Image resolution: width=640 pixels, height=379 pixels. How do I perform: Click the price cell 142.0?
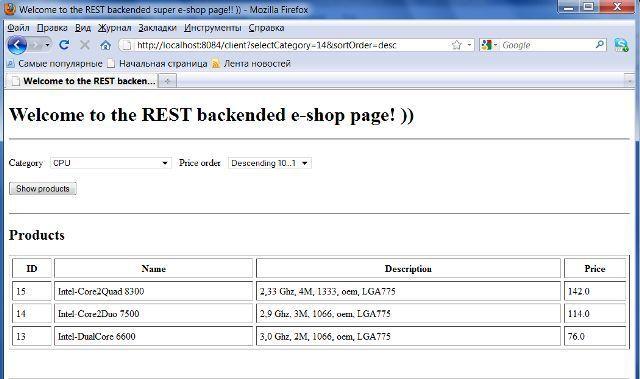pyautogui.click(x=595, y=291)
